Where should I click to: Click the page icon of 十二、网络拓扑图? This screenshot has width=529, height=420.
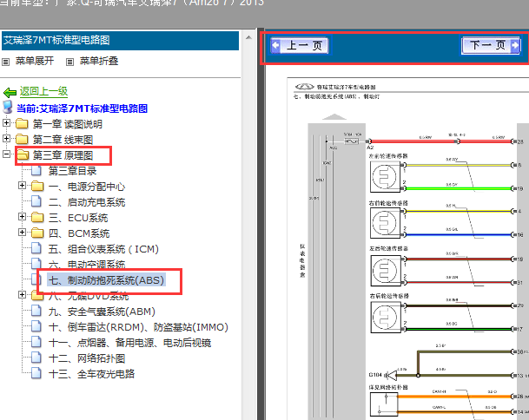click(x=36, y=358)
